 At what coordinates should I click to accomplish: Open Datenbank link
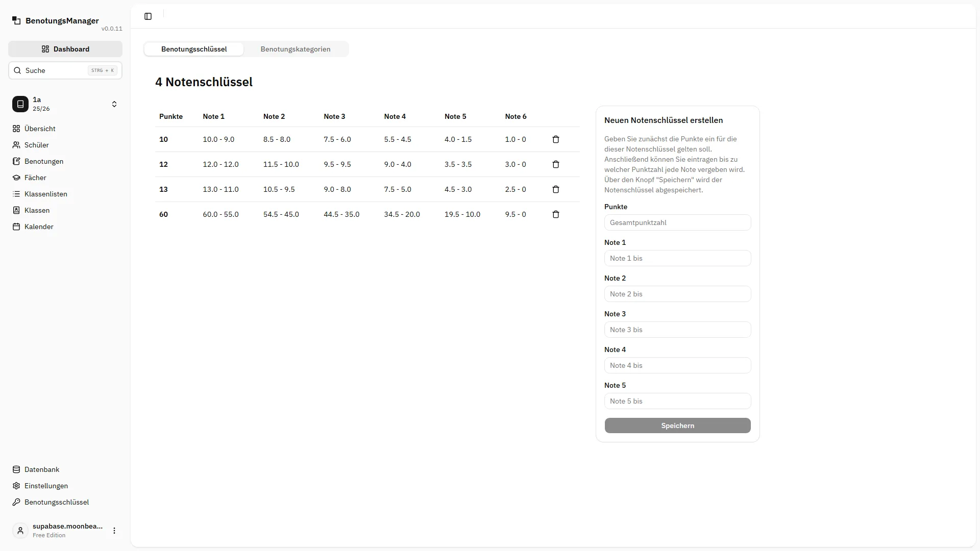(x=65, y=469)
